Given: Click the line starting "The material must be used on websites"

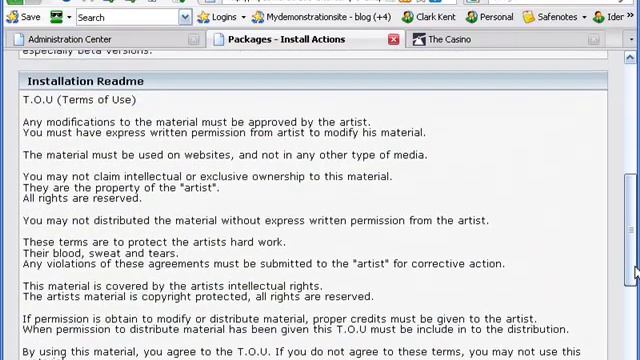Looking at the screenshot, I should pos(225,155).
